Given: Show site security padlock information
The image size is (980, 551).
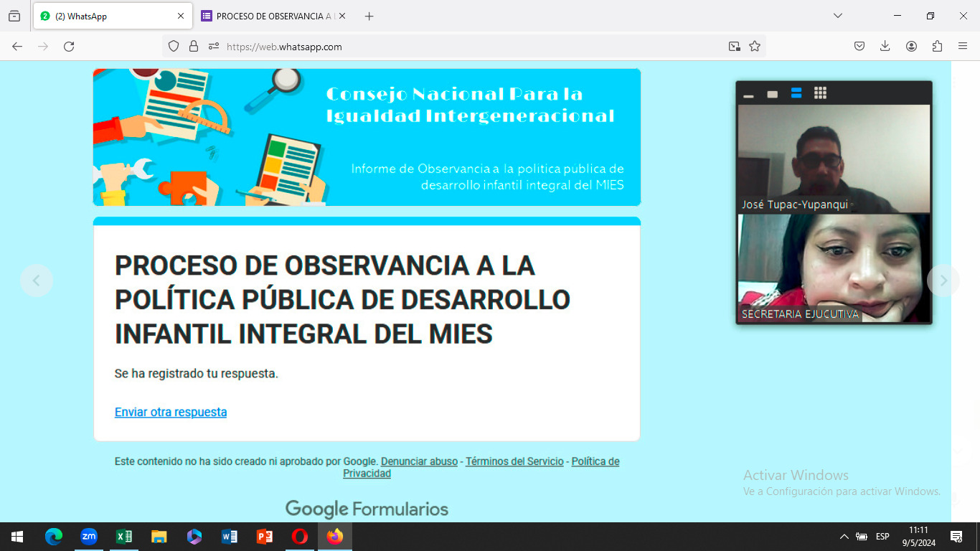Looking at the screenshot, I should pos(193,47).
